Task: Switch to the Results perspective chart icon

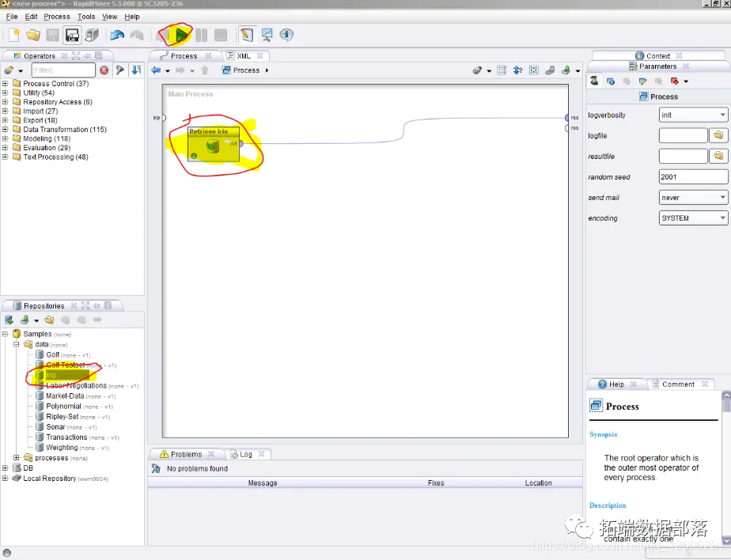Action: pyautogui.click(x=267, y=35)
